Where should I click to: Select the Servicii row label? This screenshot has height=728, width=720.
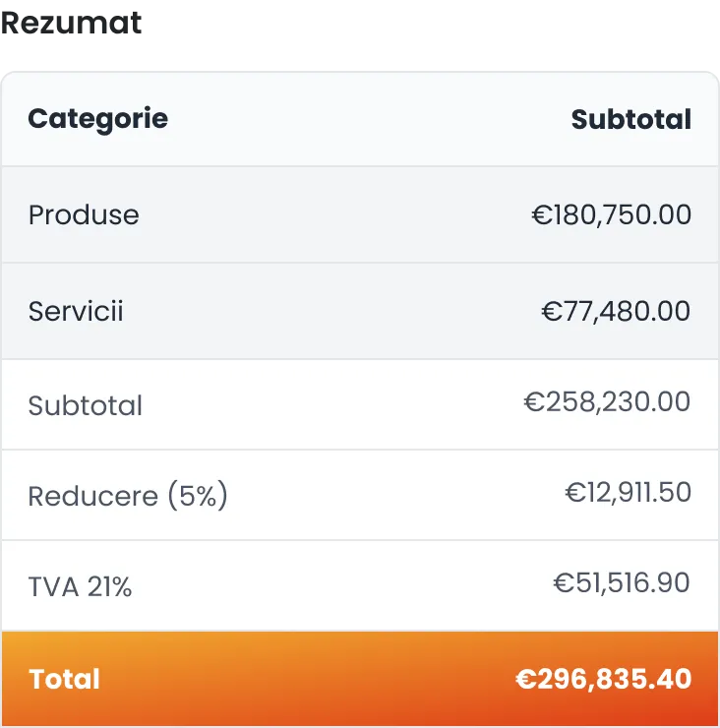(x=76, y=311)
